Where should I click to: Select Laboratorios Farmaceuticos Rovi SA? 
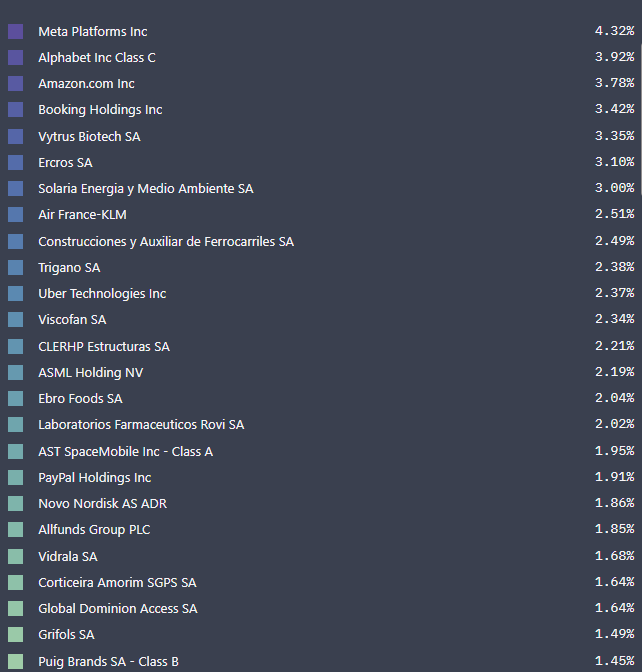[141, 425]
